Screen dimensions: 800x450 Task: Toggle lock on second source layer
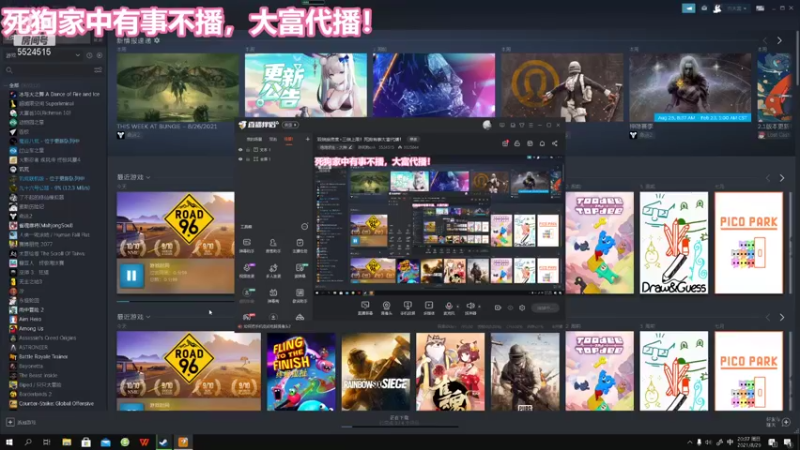[x=248, y=159]
